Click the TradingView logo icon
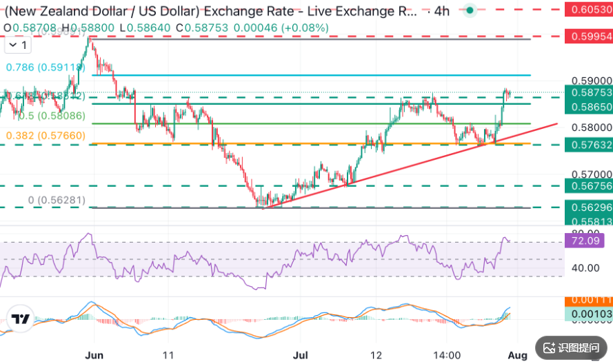This screenshot has height=364, width=613. coord(20,319)
